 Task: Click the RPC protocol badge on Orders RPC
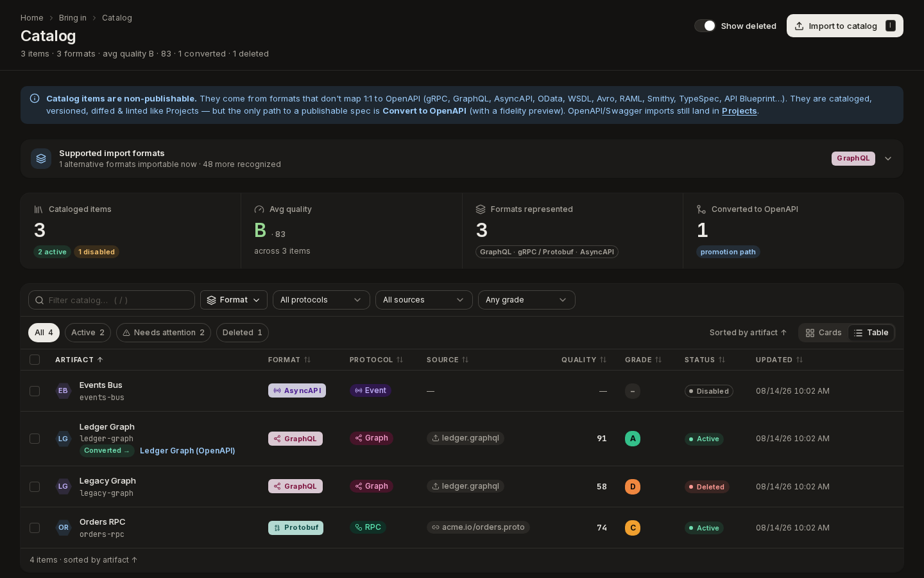point(368,527)
